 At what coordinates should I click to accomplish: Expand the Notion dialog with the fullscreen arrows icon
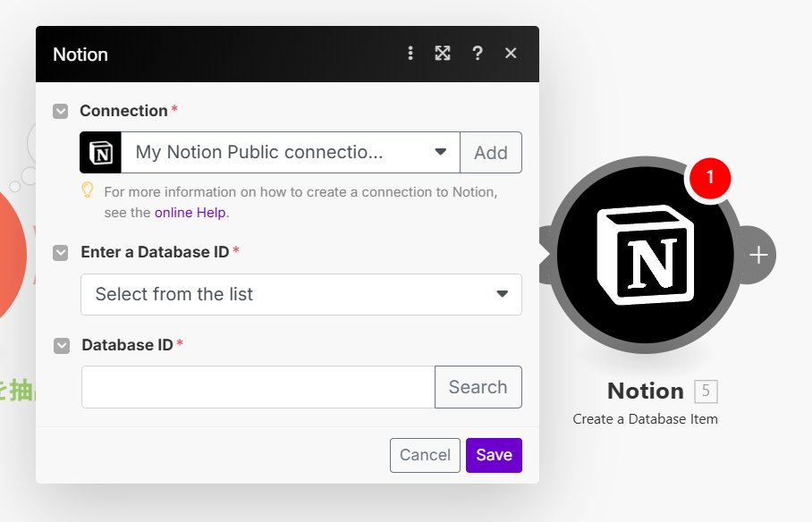(x=443, y=54)
